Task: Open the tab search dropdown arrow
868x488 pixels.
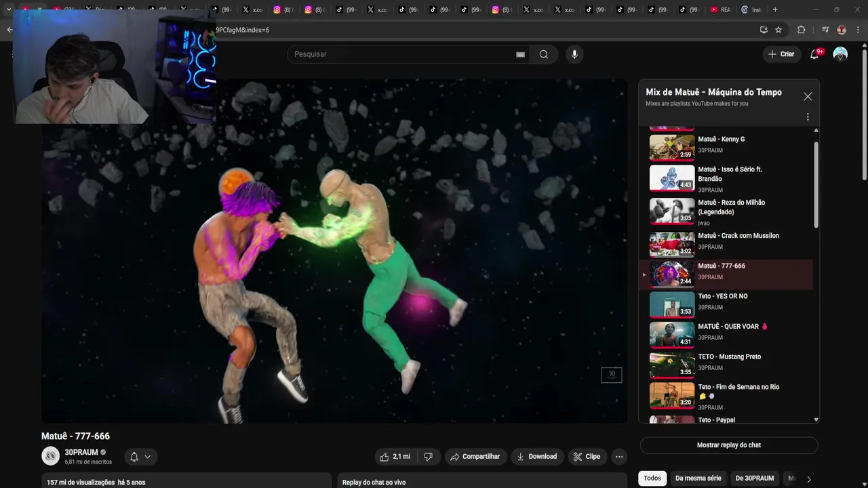Action: point(9,9)
